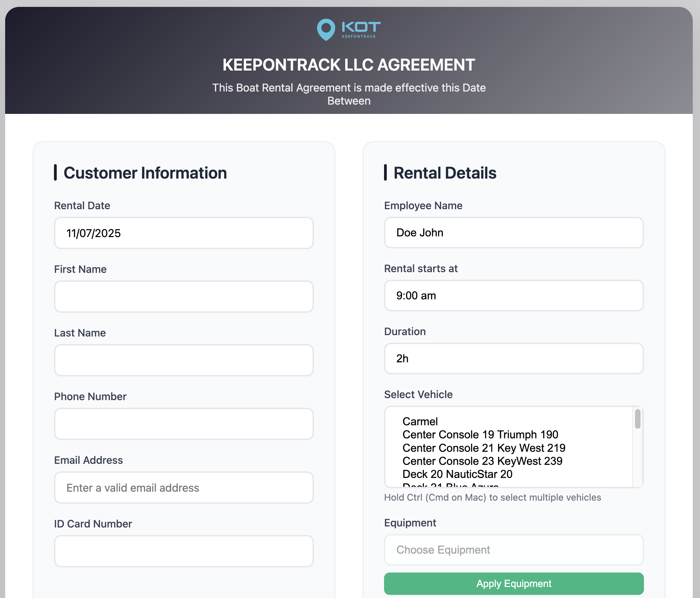
Task: Open the Duration dropdown showing 2h
Action: click(513, 359)
